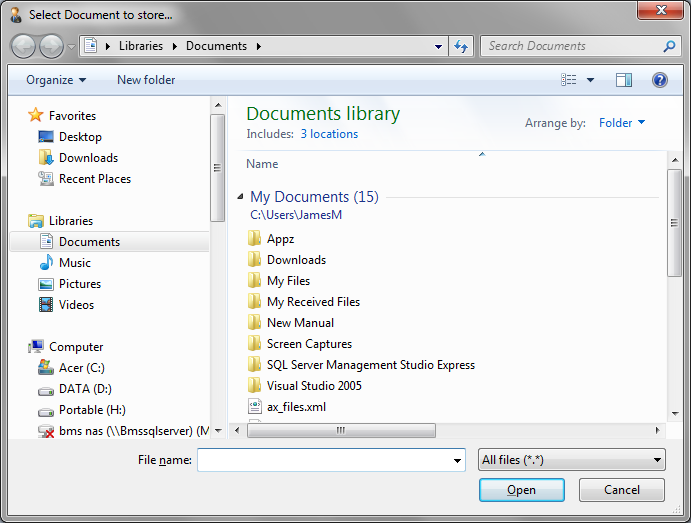Click the horizontal scrollbar in file list
The width and height of the screenshot is (691, 523).
click(340, 431)
